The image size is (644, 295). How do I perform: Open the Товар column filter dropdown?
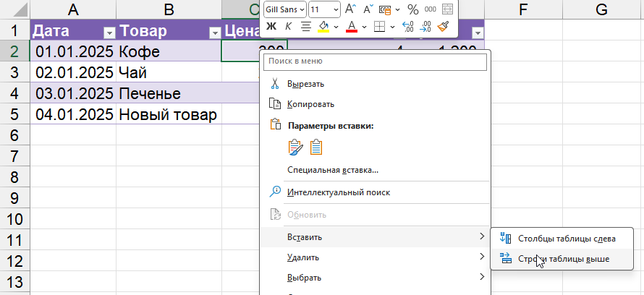coord(214,32)
